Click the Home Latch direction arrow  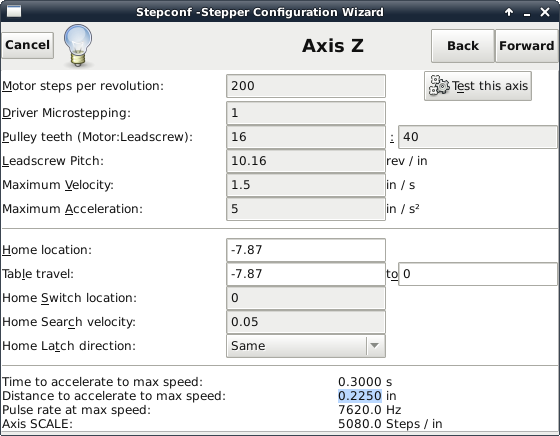374,346
